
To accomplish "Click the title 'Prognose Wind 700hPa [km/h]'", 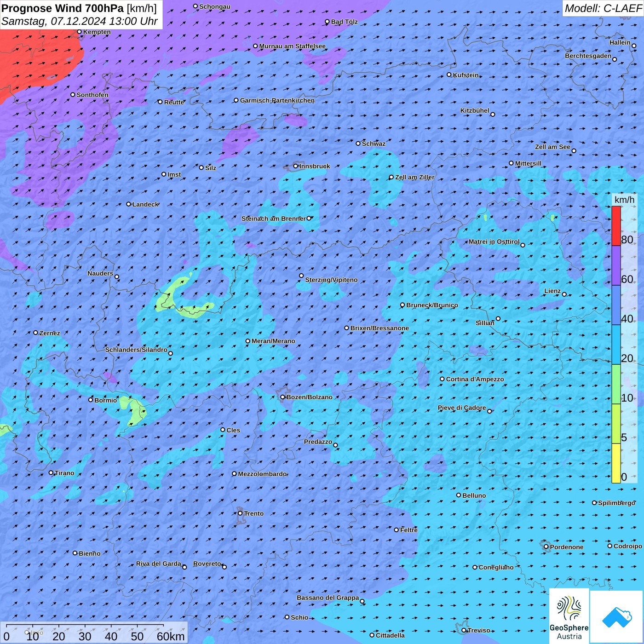I will (x=79, y=8).
